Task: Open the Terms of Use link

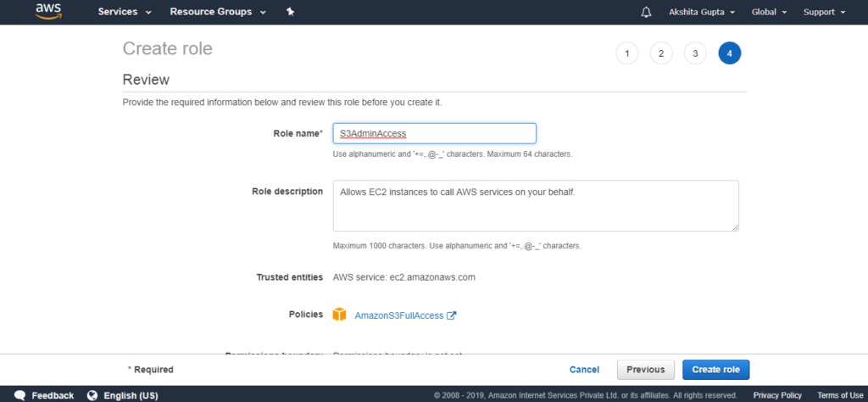Action: (840, 395)
